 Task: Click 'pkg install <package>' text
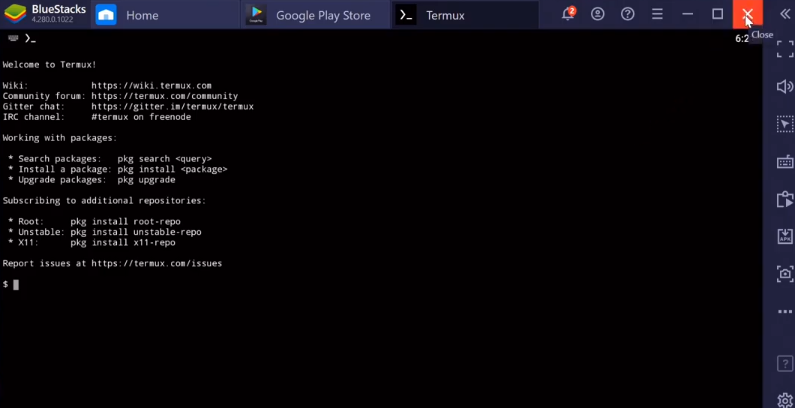[172, 169]
